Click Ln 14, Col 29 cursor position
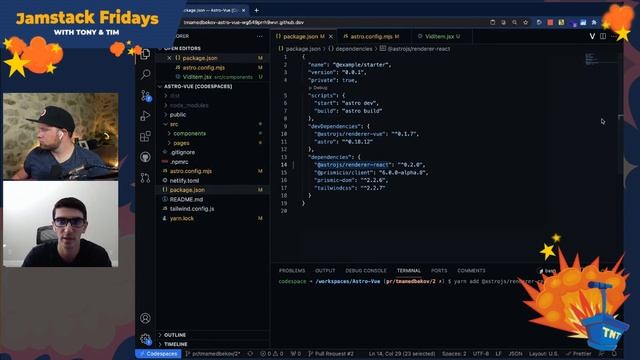Viewport: 640px width, 360px height. pyautogui.click(x=402, y=353)
